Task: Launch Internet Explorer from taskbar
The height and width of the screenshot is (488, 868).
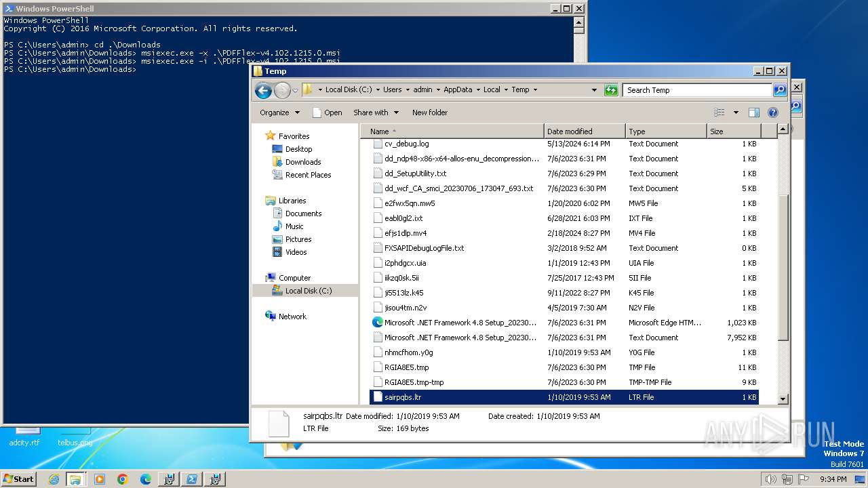Action: point(54,479)
